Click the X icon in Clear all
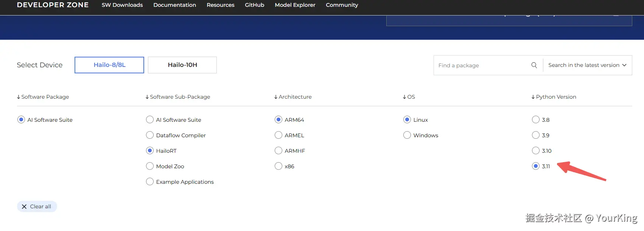Screen dimensions: 644x231 click(24, 206)
